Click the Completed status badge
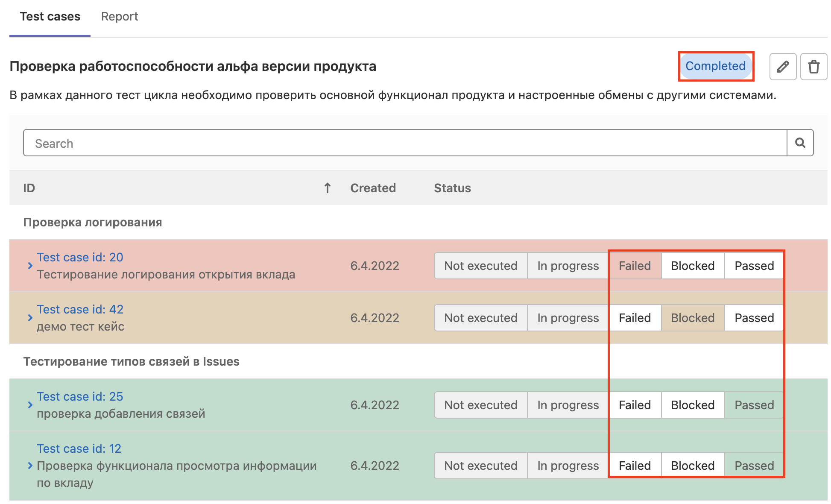Viewport: 831px width, 504px height. [x=715, y=66]
